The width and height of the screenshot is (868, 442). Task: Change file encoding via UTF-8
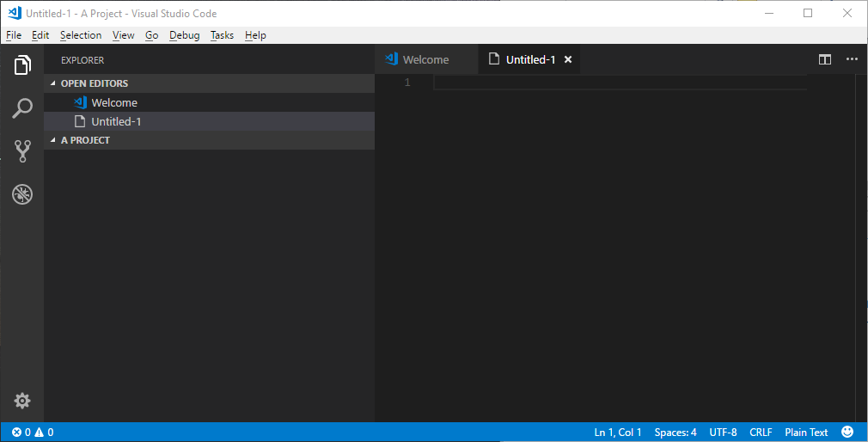tap(723, 432)
